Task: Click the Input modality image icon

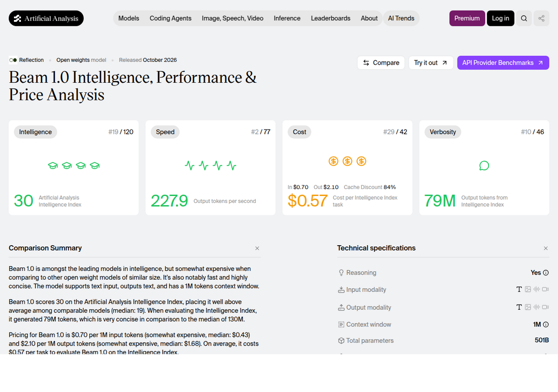Action: 528,289
